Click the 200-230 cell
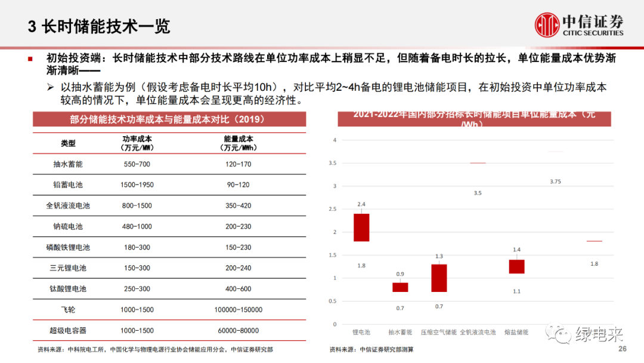 coord(238,226)
